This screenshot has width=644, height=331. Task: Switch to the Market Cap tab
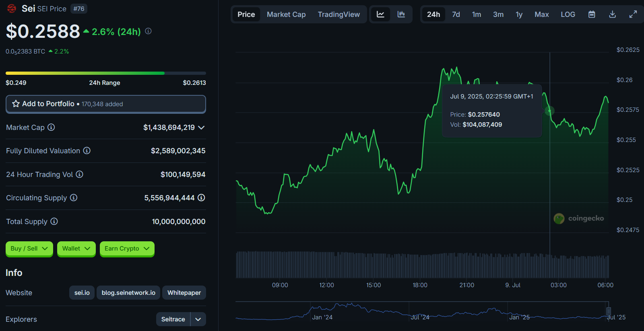pos(286,14)
